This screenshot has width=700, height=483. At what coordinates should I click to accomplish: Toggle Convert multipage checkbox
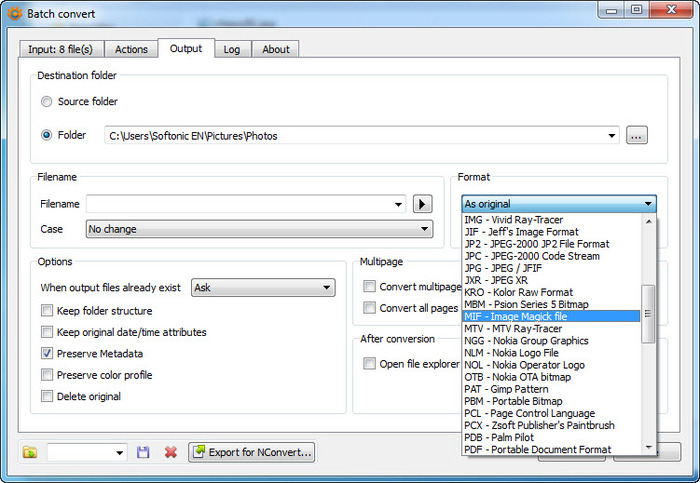click(x=369, y=286)
